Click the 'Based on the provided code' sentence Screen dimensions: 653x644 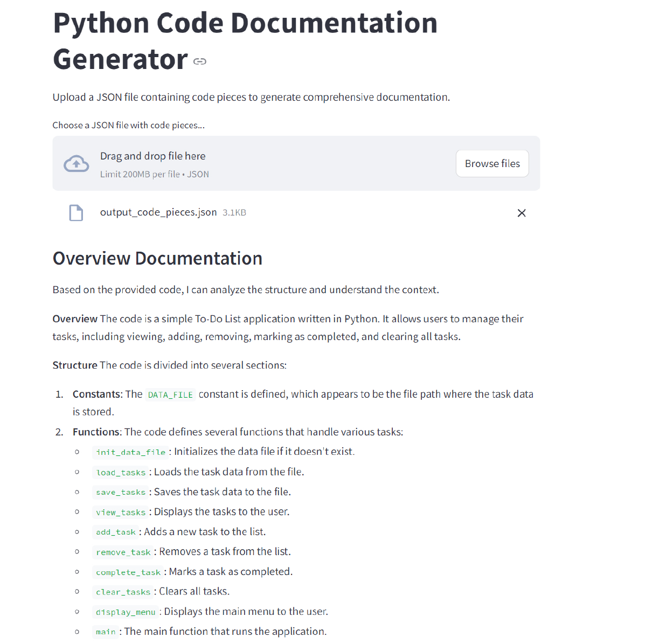coord(246,290)
